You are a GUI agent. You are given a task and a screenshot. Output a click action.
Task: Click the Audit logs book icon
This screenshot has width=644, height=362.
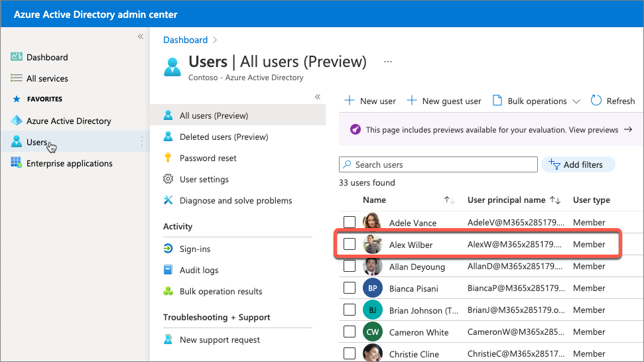click(x=168, y=270)
